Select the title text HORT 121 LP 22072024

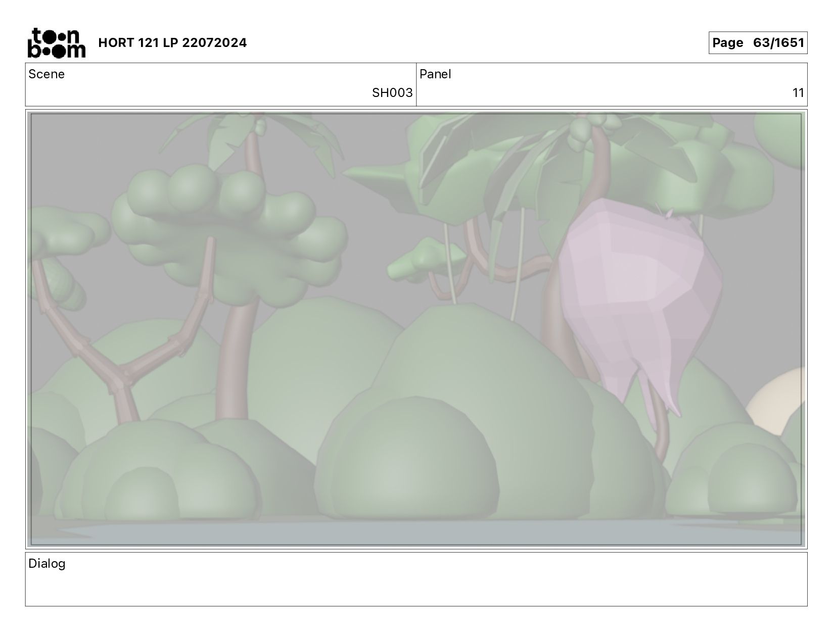(172, 43)
